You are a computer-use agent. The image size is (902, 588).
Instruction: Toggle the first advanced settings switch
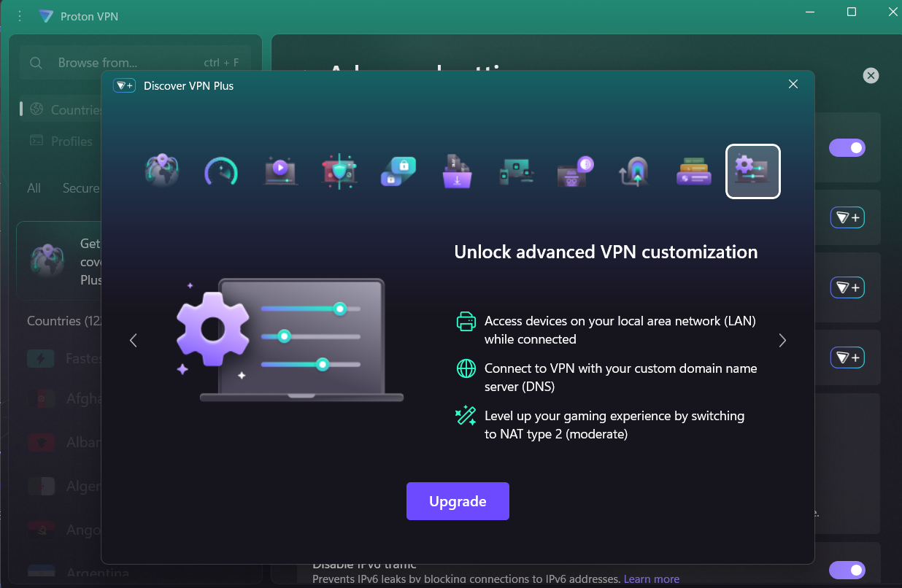(x=847, y=148)
